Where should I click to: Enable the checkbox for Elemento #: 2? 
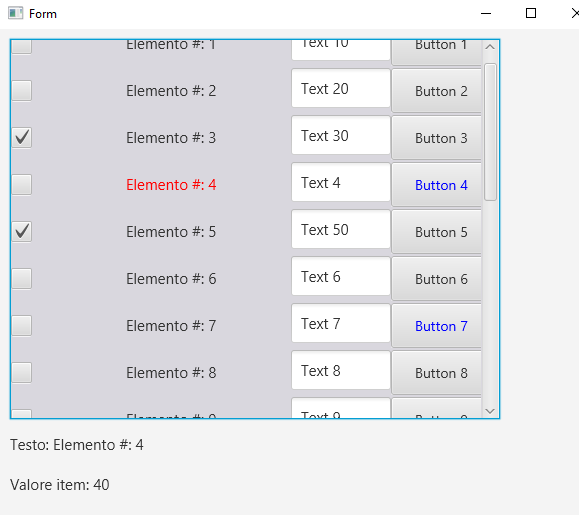click(x=21, y=90)
